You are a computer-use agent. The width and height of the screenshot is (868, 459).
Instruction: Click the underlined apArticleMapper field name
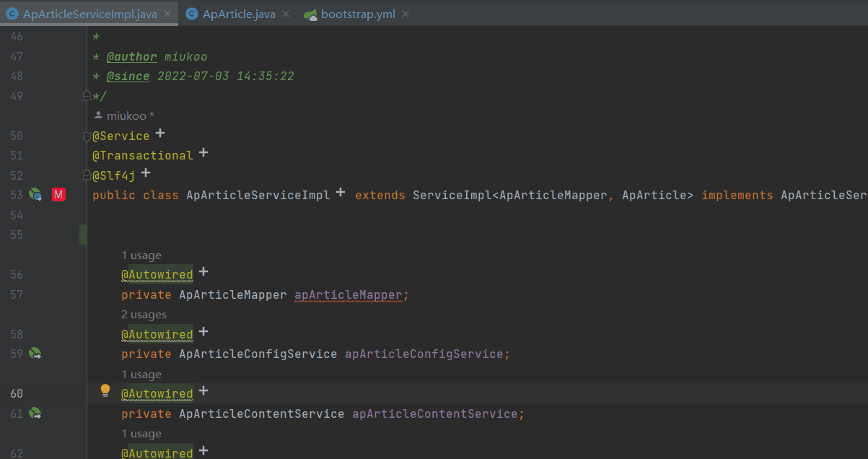point(348,294)
